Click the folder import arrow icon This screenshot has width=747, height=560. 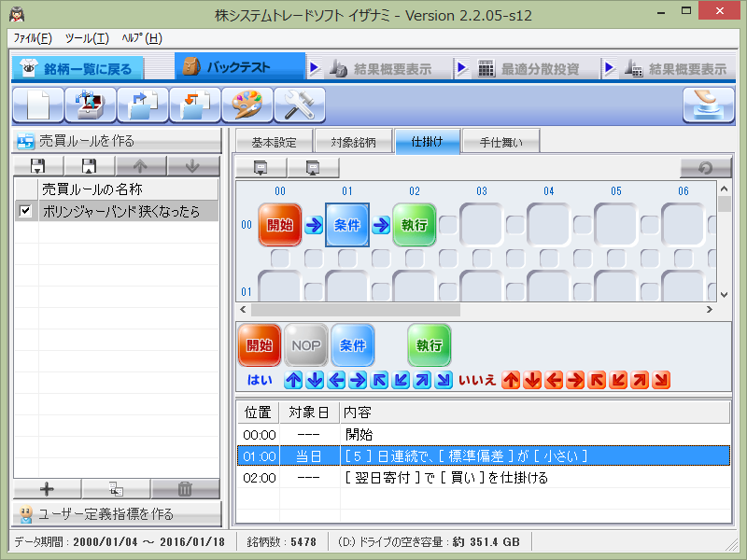[195, 105]
